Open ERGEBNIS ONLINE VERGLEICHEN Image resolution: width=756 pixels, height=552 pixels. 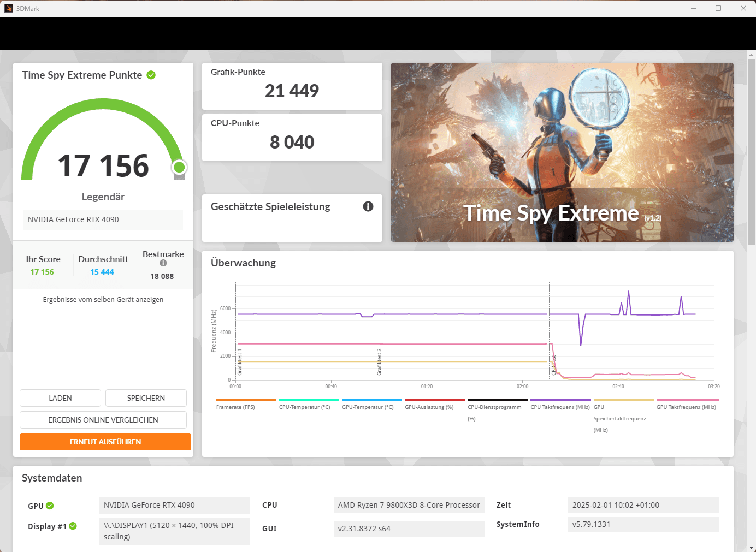click(103, 420)
